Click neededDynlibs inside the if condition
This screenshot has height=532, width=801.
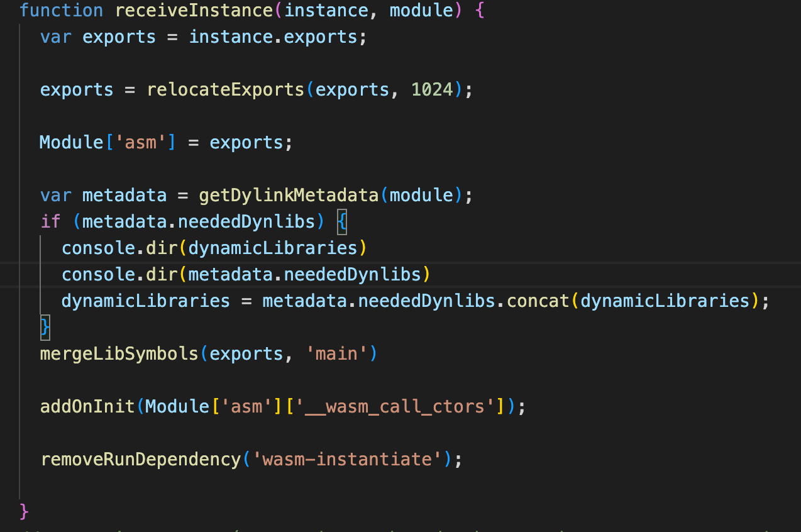pyautogui.click(x=246, y=222)
